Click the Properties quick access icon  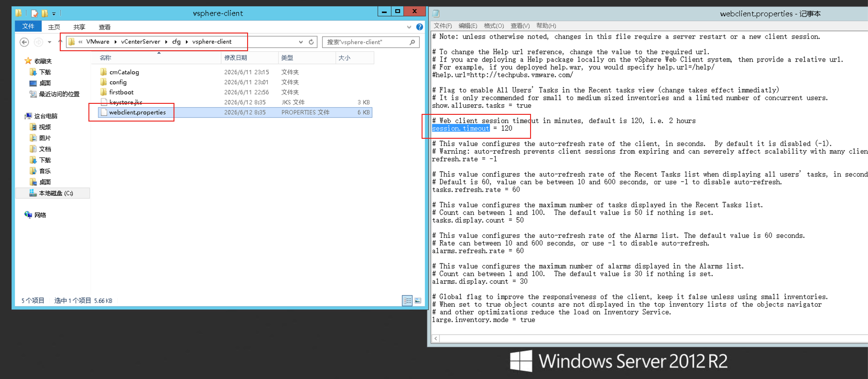coord(34,13)
